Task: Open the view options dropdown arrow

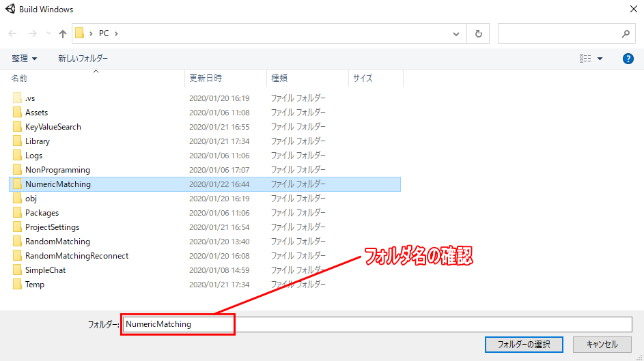Action: pyautogui.click(x=600, y=59)
